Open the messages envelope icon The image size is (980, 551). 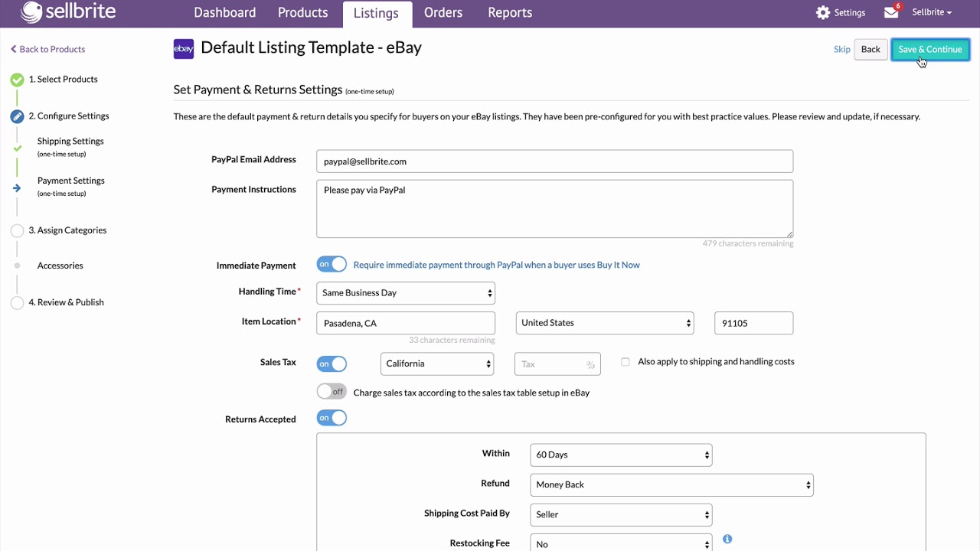coord(890,12)
